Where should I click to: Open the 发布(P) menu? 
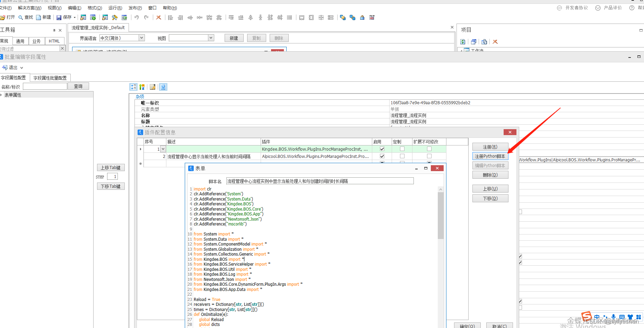[135, 8]
